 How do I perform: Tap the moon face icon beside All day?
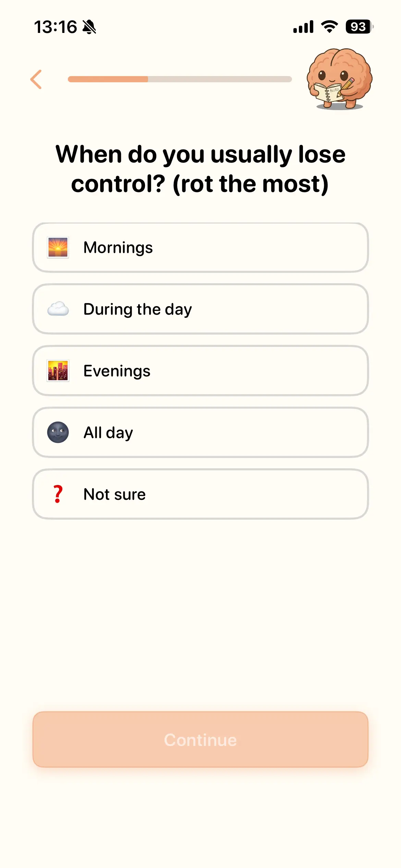coord(58,432)
